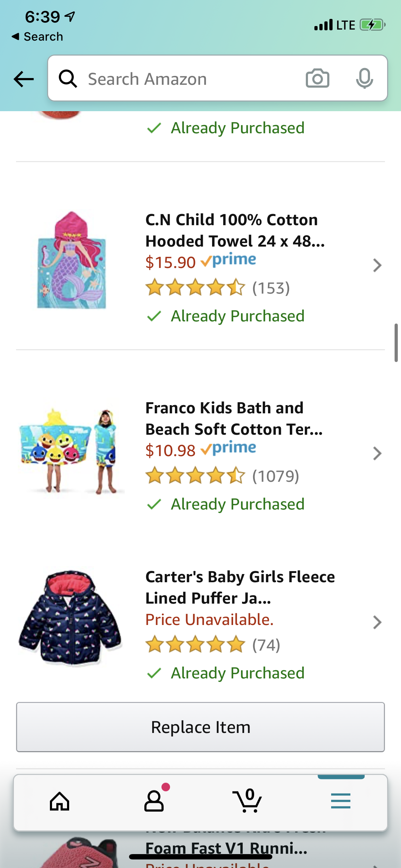The image size is (401, 868).
Task: Tap the C.N Child towel star rating
Action: (x=195, y=288)
